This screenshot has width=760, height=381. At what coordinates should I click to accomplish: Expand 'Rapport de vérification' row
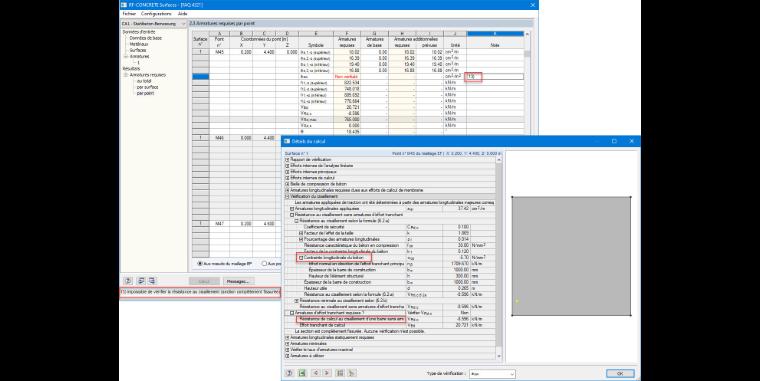click(287, 159)
